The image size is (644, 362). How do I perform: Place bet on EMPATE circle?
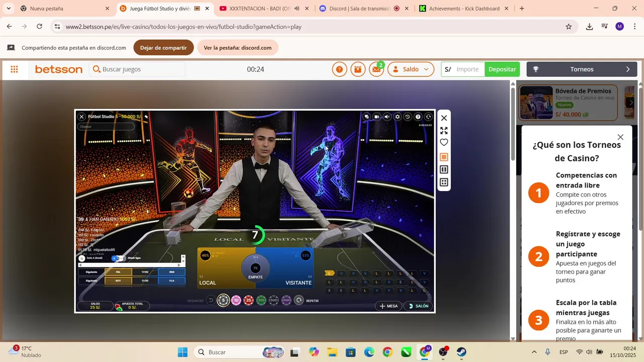coord(256,268)
